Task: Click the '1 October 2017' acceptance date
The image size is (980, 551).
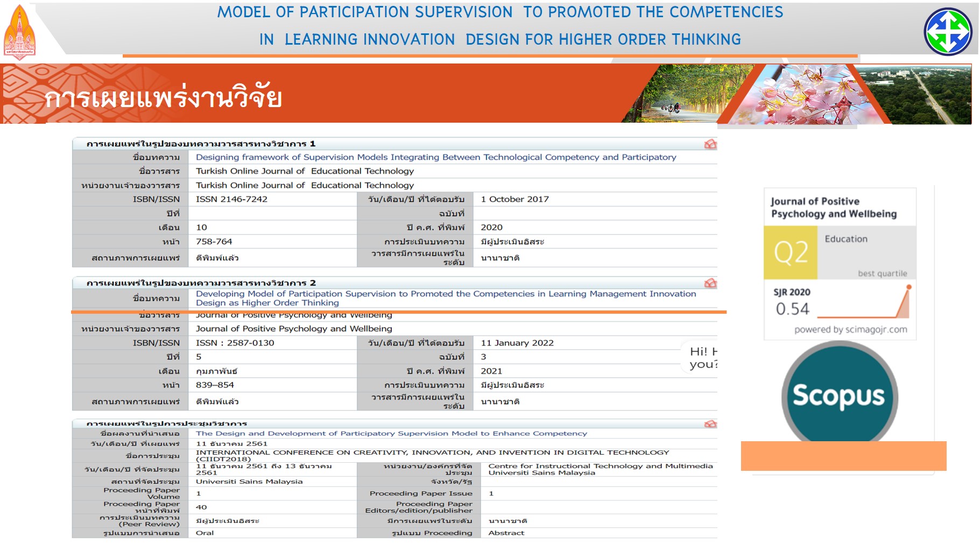Action: (x=514, y=199)
